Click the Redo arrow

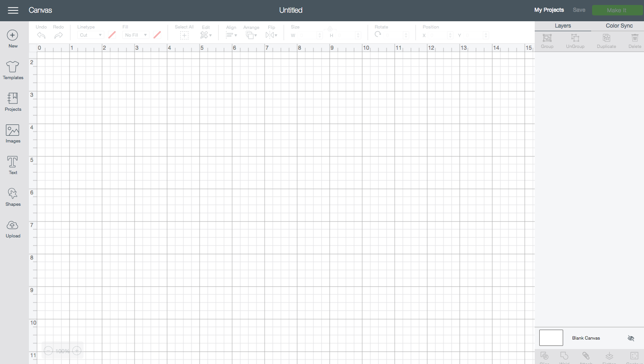click(x=58, y=35)
